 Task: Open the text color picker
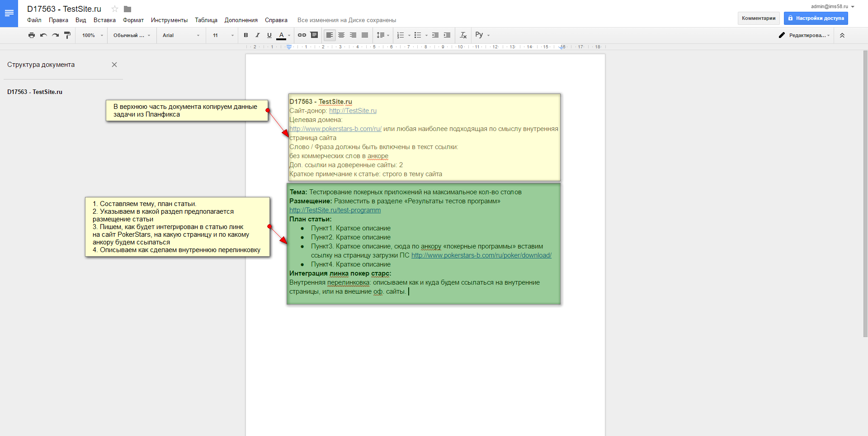(282, 35)
